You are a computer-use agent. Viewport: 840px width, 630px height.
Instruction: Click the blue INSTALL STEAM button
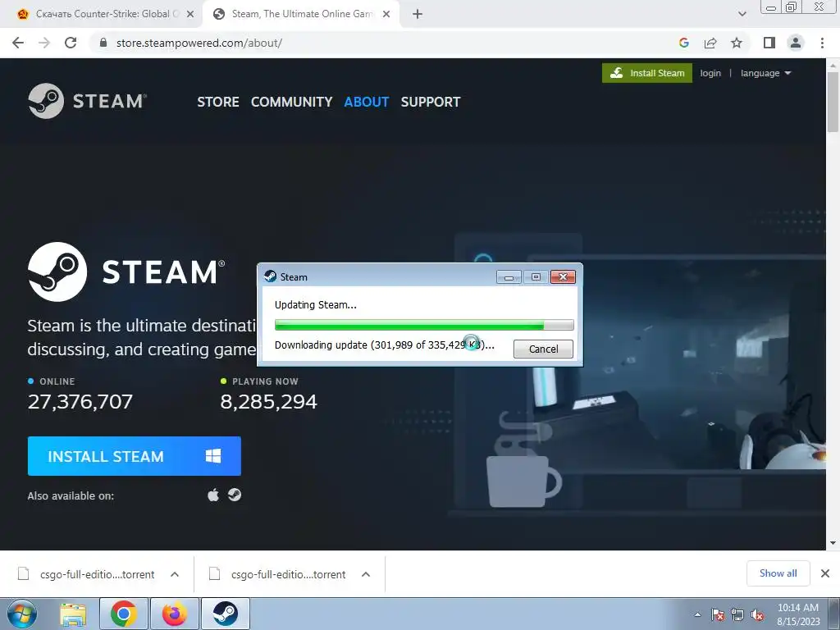tap(135, 456)
